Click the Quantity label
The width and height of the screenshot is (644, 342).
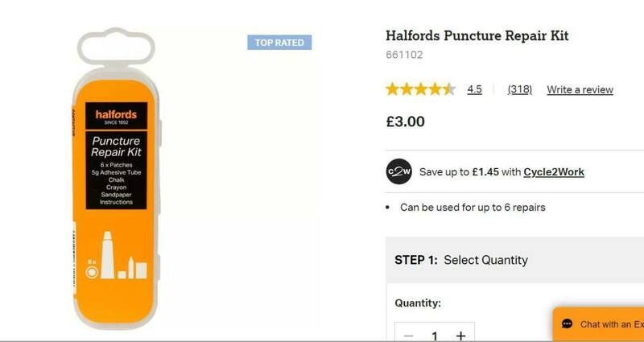click(x=418, y=303)
